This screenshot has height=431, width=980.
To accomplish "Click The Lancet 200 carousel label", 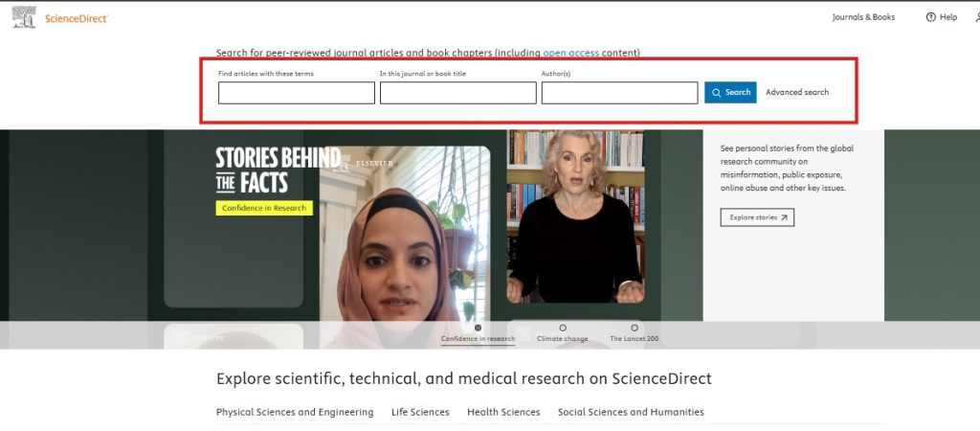I will tap(635, 339).
